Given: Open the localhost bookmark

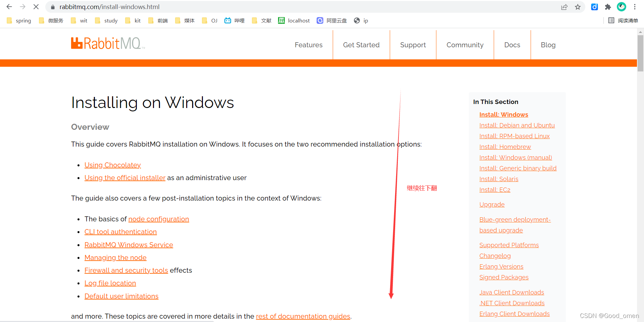Looking at the screenshot, I should [294, 20].
